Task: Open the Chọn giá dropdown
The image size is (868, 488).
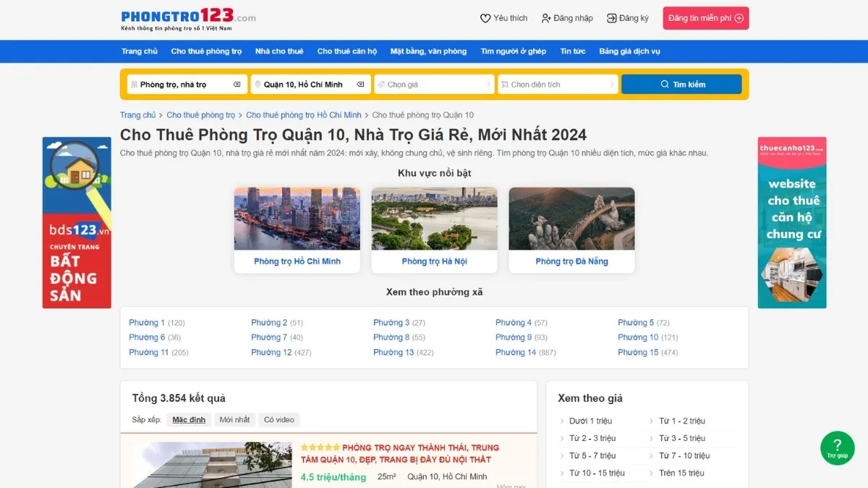Action: tap(434, 84)
